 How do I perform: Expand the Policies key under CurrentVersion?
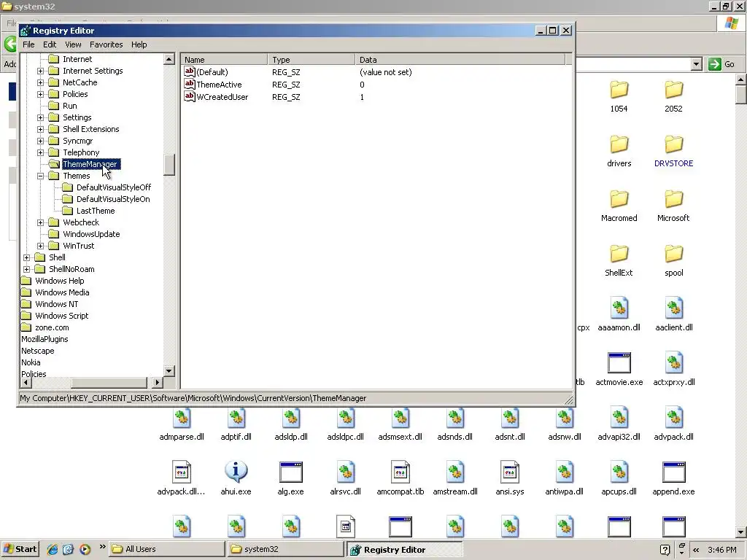41,94
